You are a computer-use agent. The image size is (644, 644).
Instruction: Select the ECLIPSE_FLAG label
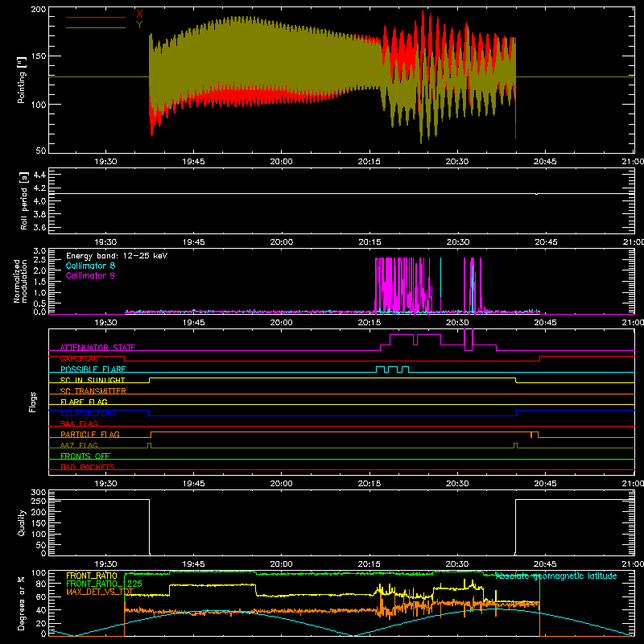coord(88,413)
